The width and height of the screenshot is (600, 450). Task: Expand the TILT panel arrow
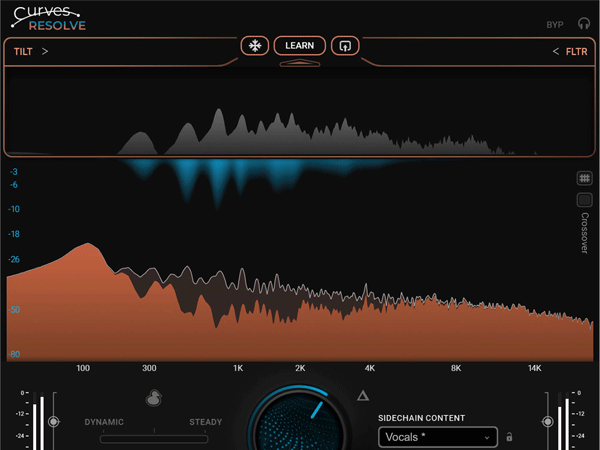point(45,51)
